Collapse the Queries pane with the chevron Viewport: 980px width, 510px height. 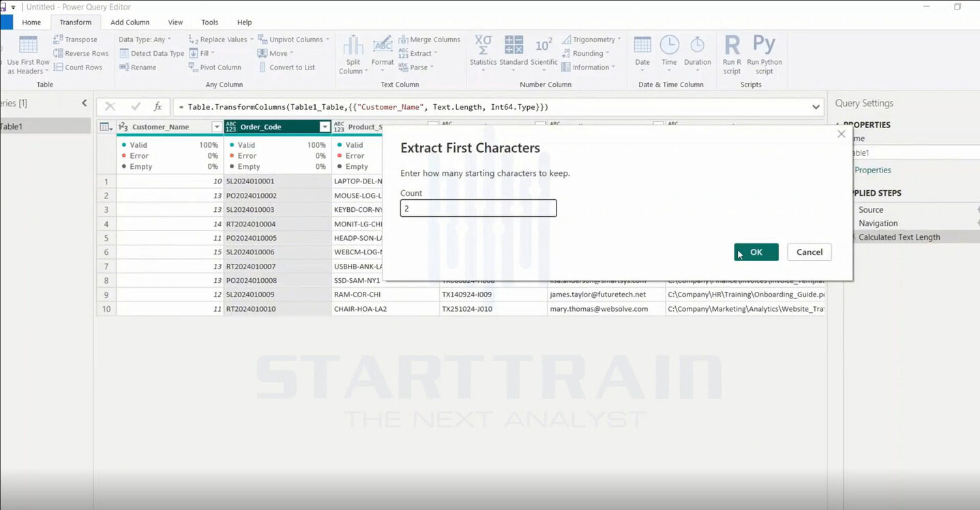pyautogui.click(x=85, y=103)
